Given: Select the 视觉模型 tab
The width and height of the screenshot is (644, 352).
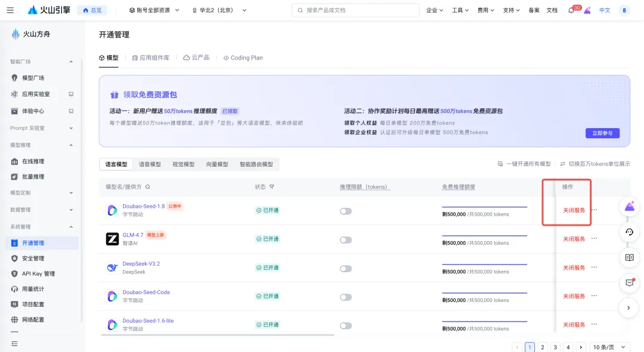Looking at the screenshot, I should 184,164.
